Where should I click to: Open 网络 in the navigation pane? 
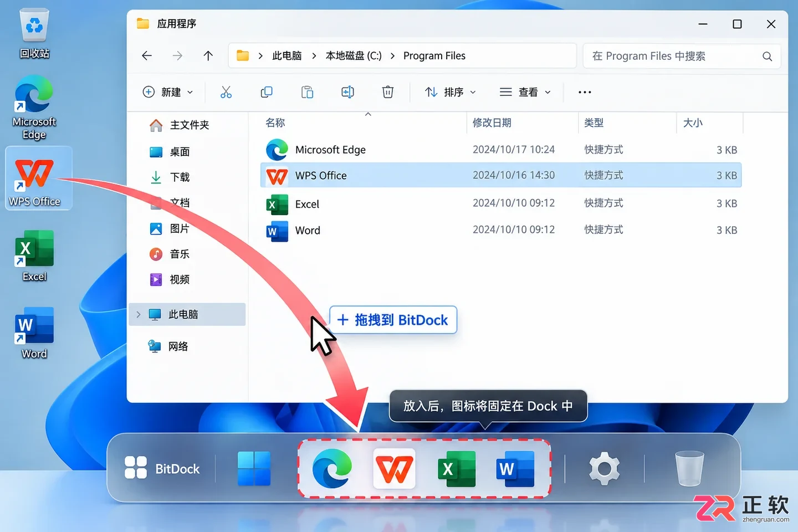point(168,346)
